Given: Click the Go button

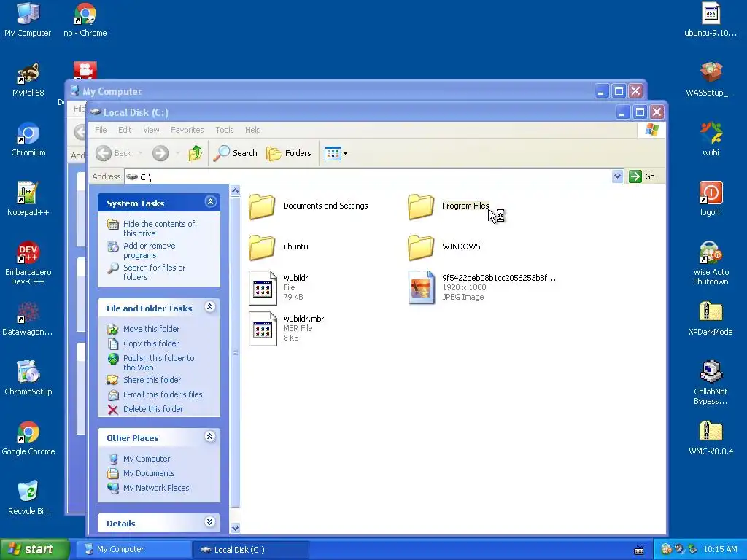Looking at the screenshot, I should [642, 176].
